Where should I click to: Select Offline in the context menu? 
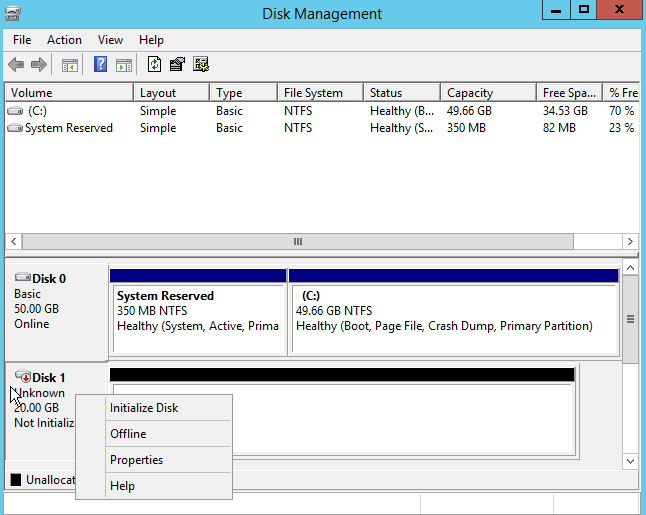(x=128, y=434)
